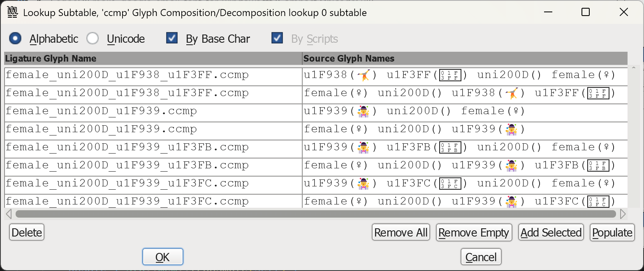This screenshot has height=271, width=644.
Task: Click the Populate button
Action: point(612,233)
